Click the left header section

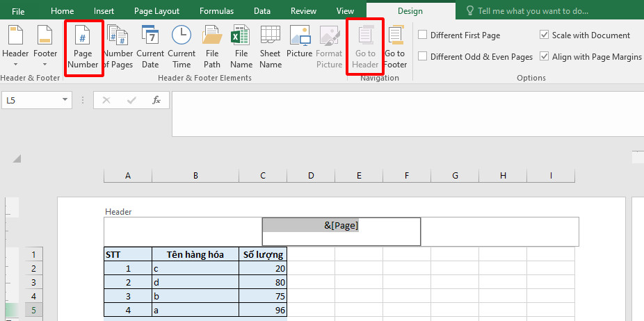183,231
